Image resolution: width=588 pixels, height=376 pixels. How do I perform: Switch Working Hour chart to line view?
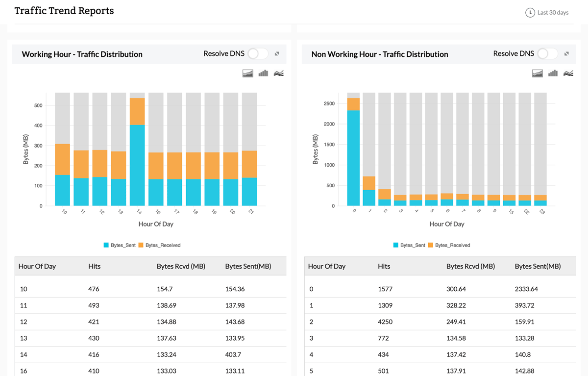279,74
